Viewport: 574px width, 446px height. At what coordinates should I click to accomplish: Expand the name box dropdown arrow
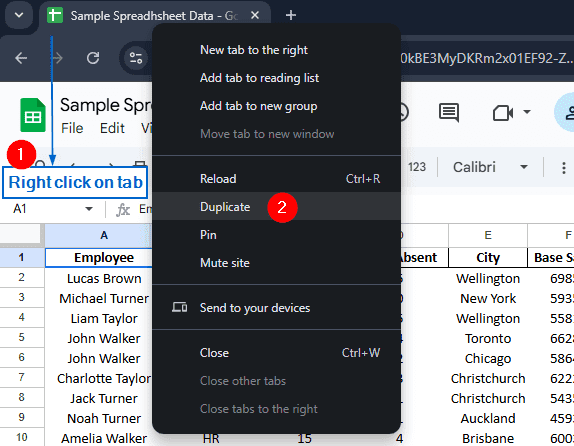click(89, 209)
